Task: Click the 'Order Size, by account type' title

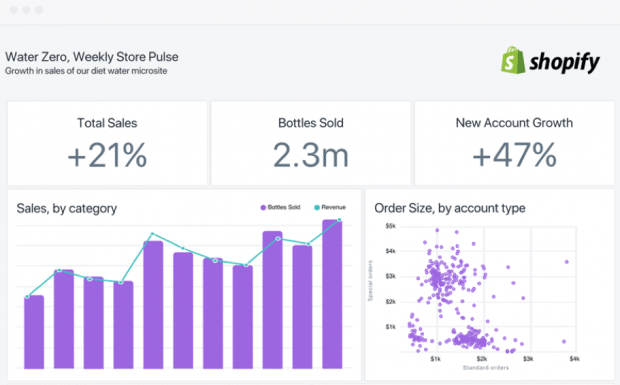Action: click(450, 208)
